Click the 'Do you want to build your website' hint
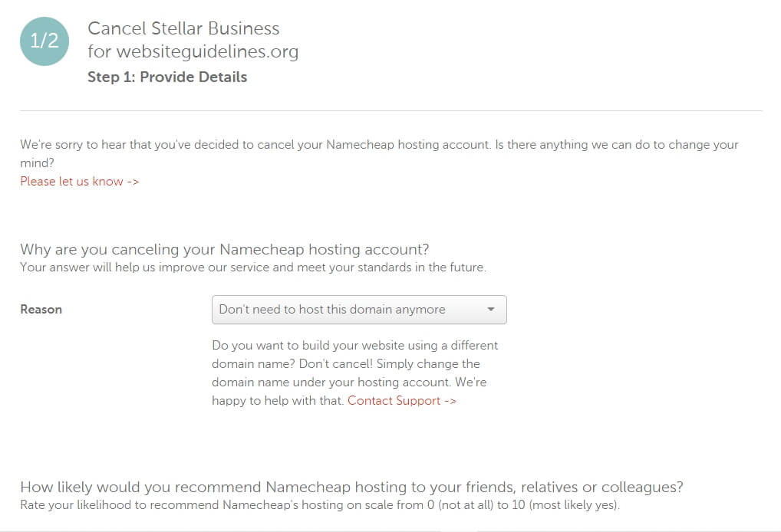Screen dimensions: 781x532 click(354, 345)
